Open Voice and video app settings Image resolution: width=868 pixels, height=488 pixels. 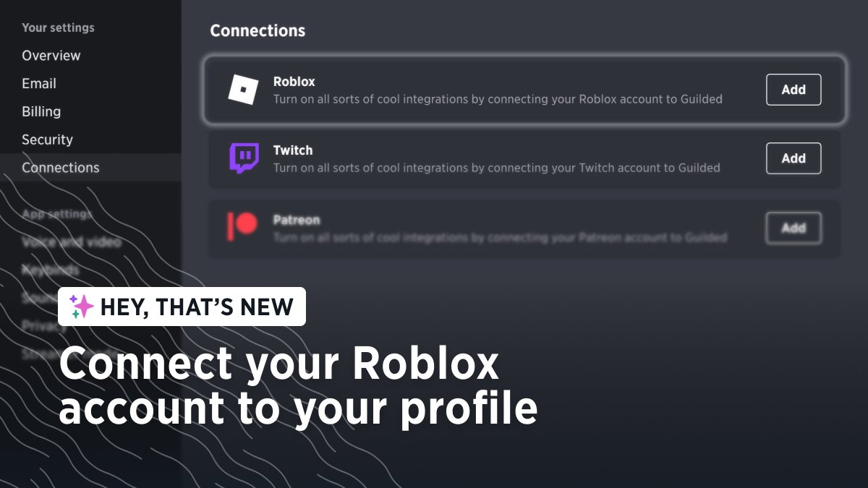click(x=72, y=242)
